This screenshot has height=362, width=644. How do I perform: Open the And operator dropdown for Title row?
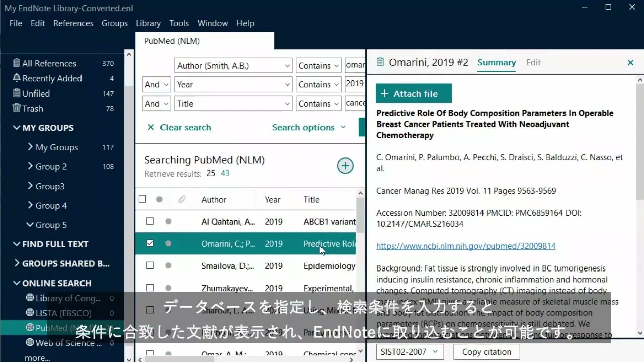click(156, 104)
